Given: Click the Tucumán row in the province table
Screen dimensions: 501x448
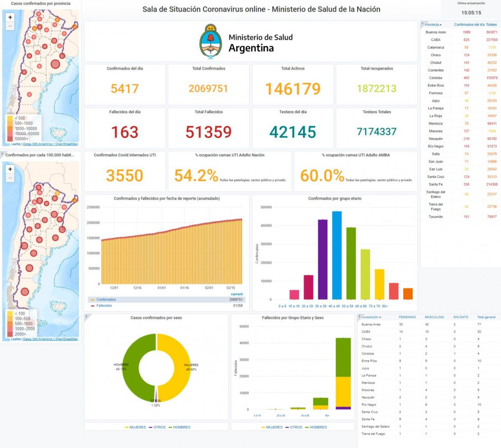Looking at the screenshot, I should click(460, 217).
